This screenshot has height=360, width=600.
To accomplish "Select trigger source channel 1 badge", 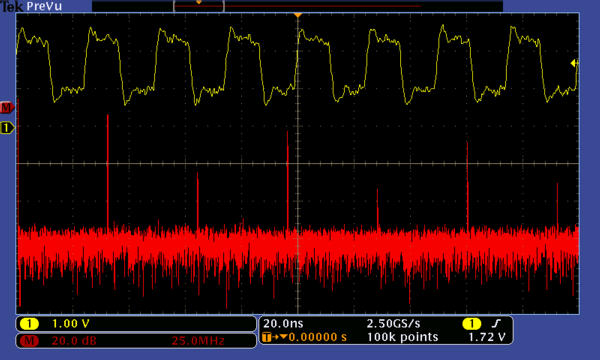I will tap(471, 324).
